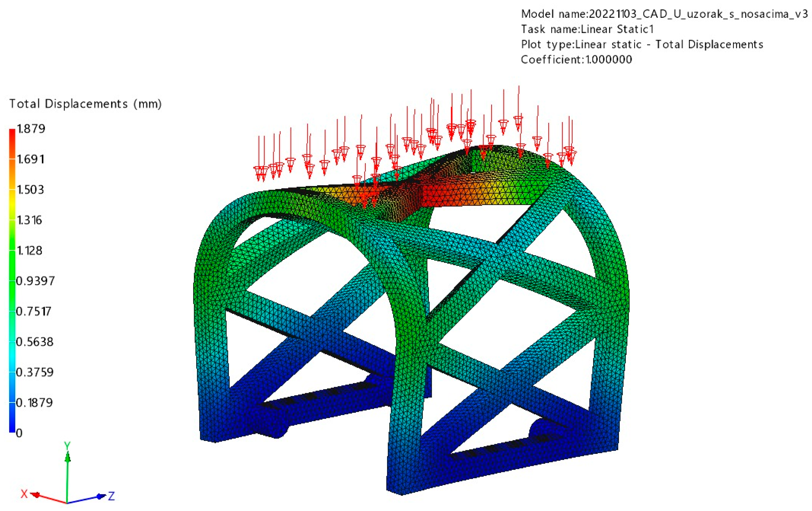Viewport: 812px width, 511px height.
Task: Click the Plot type description line
Action: [642, 45]
